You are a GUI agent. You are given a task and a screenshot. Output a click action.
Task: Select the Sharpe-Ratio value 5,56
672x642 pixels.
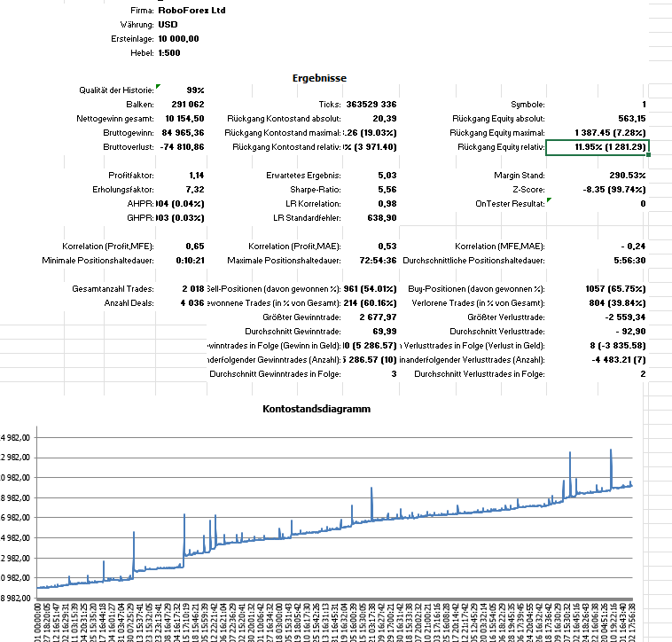pos(386,190)
